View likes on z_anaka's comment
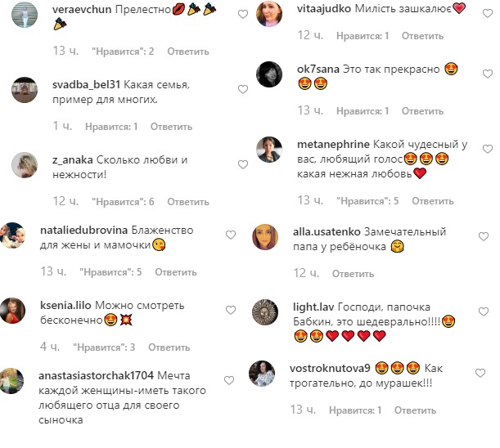 pos(123,202)
